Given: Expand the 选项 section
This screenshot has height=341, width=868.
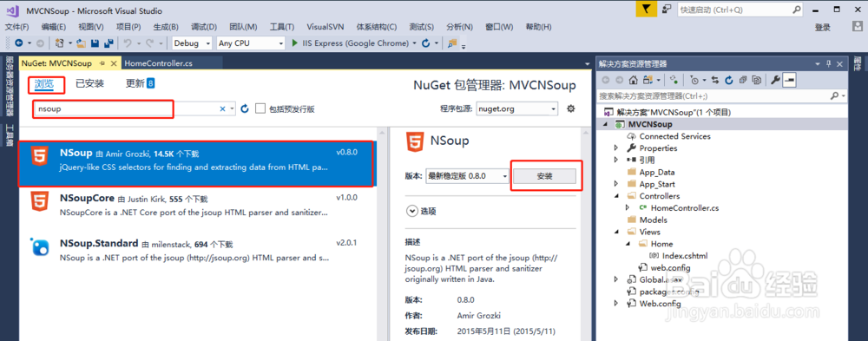Looking at the screenshot, I should click(411, 211).
